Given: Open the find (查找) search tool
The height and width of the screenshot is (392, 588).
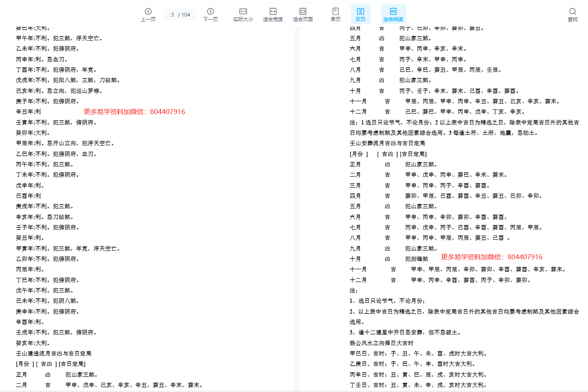Looking at the screenshot, I should pos(572,14).
